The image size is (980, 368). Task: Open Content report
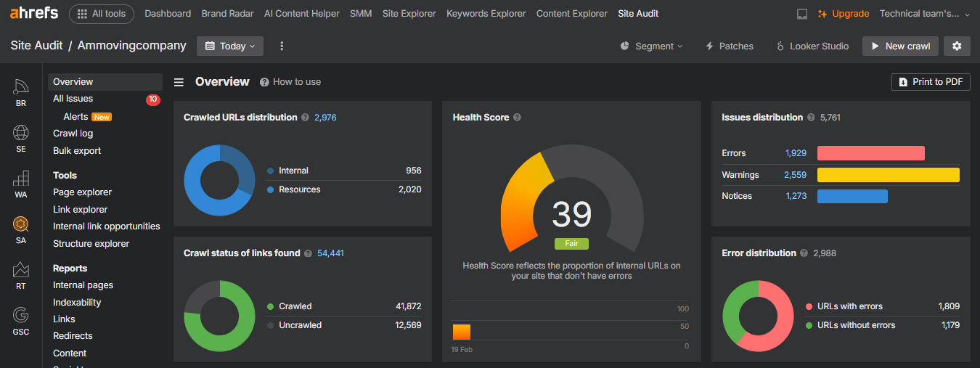tap(70, 353)
